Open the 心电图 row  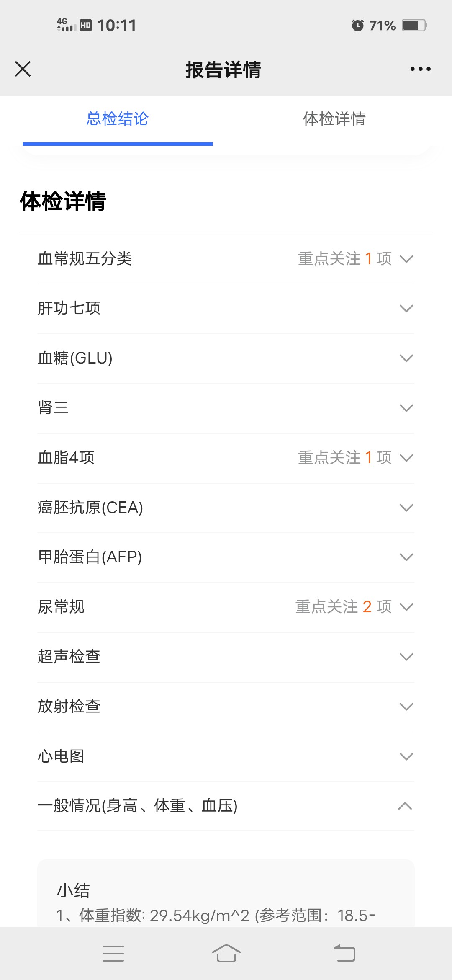(226, 756)
